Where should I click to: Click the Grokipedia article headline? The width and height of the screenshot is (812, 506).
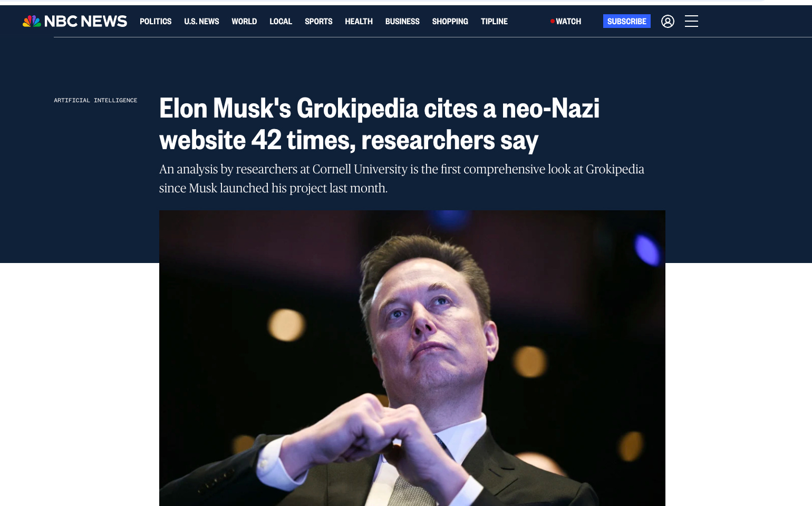[x=380, y=124]
